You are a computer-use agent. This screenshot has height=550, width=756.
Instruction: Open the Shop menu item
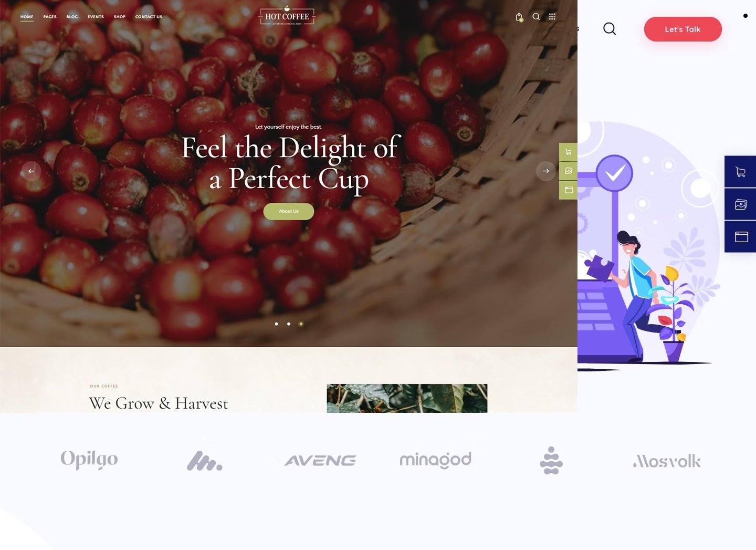pyautogui.click(x=120, y=17)
